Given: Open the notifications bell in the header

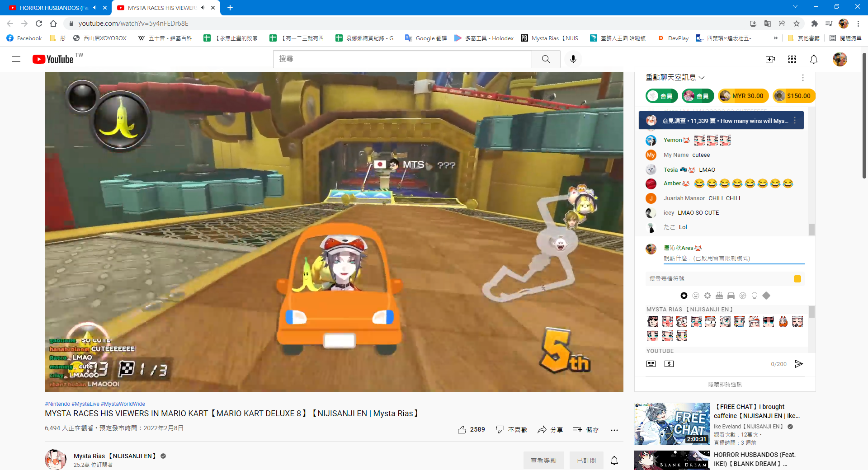Looking at the screenshot, I should pyautogui.click(x=814, y=59).
